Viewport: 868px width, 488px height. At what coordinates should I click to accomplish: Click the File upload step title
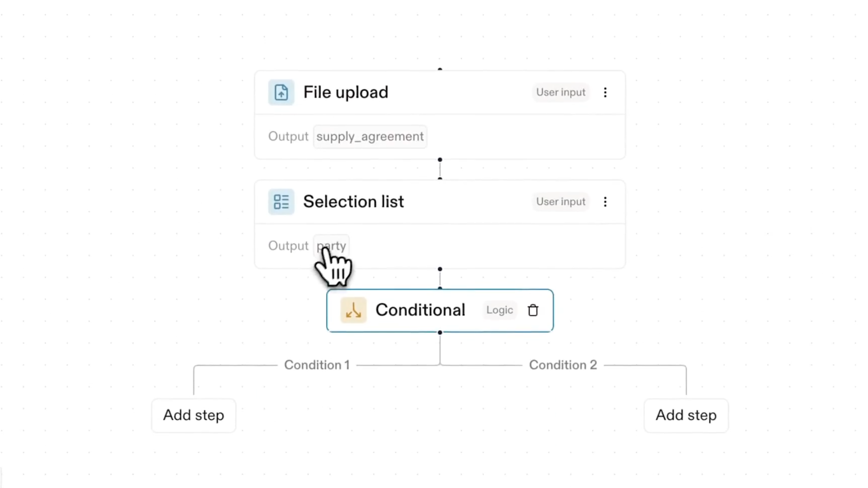[346, 92]
